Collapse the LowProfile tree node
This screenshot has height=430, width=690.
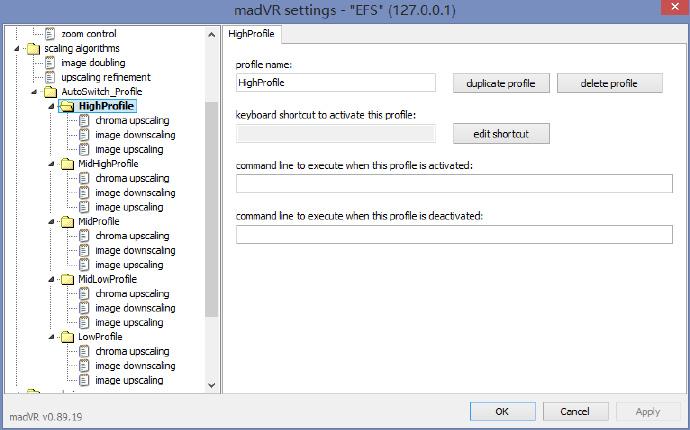[x=53, y=337]
